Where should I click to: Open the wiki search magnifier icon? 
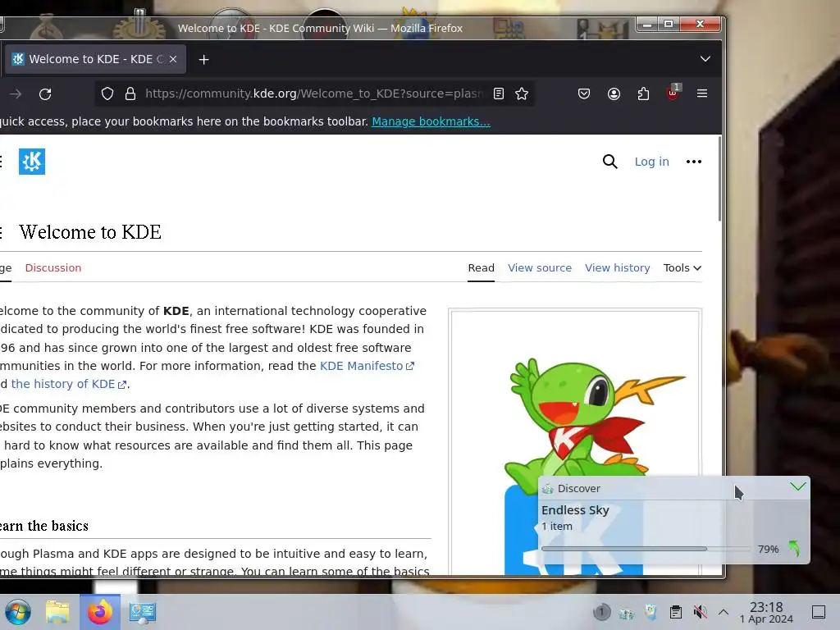point(609,162)
